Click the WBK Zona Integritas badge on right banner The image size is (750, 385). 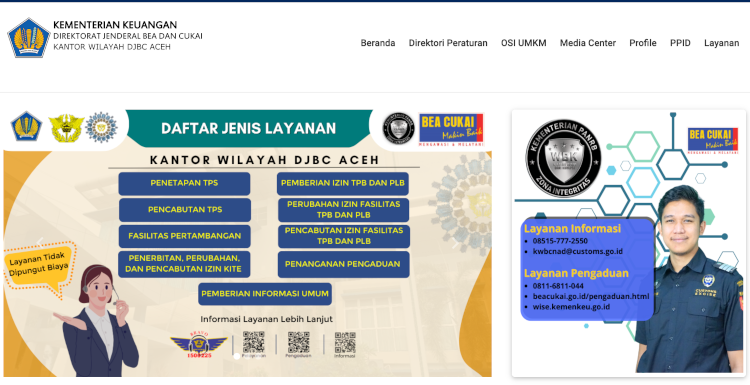(x=563, y=158)
